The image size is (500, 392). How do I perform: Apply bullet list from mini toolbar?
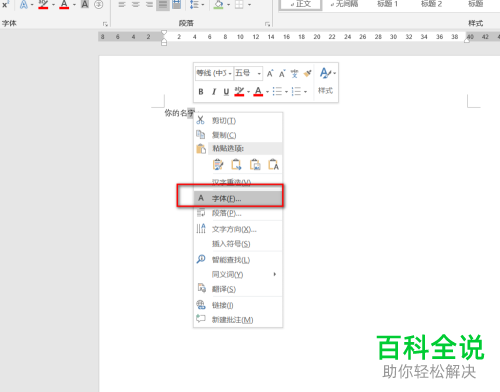[277, 91]
